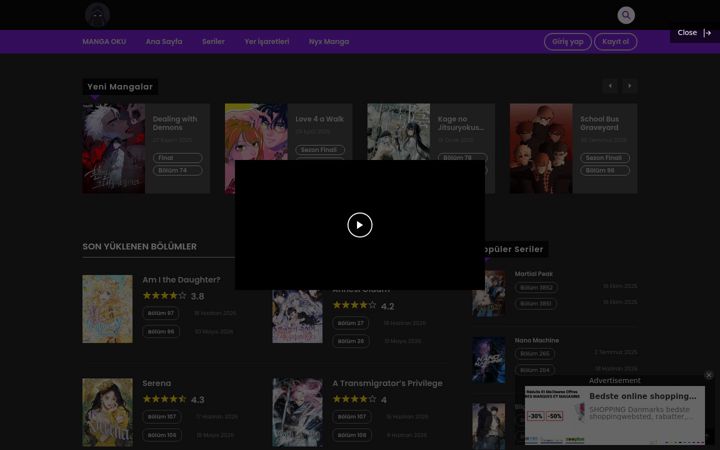Open the Am I the Daughter? cover thumbnail
The height and width of the screenshot is (450, 720).
click(x=107, y=309)
